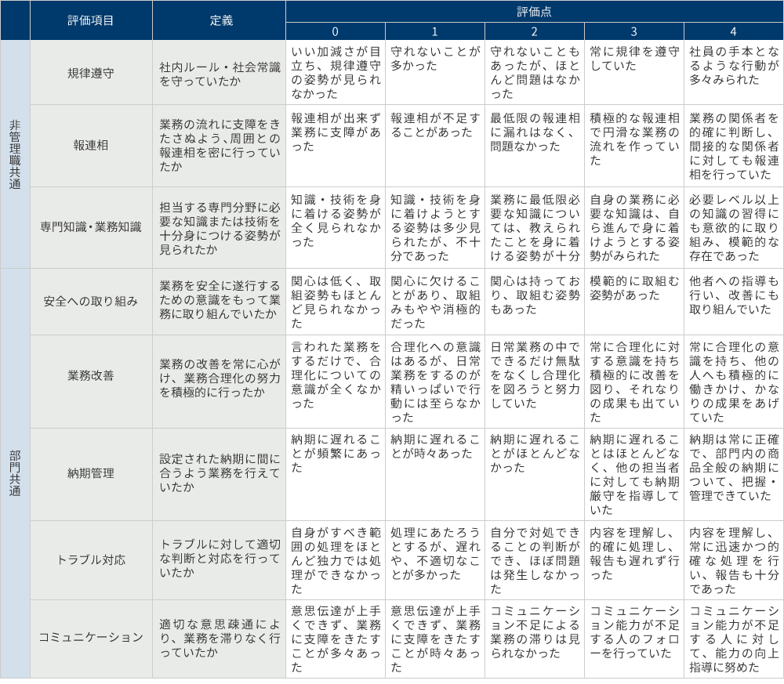Select the コミュニケーション row label
Image resolution: width=784 pixels, height=684 pixels.
pos(91,638)
